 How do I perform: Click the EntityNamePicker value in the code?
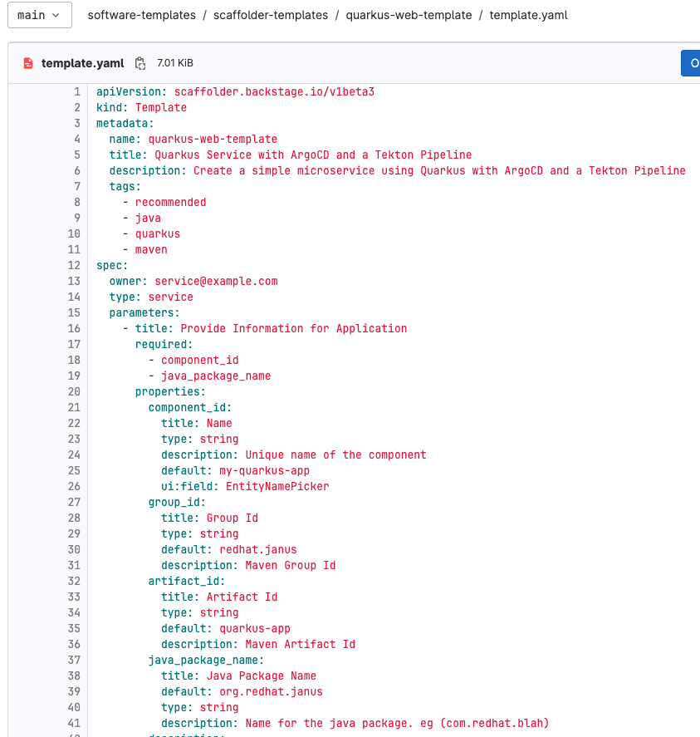277,486
